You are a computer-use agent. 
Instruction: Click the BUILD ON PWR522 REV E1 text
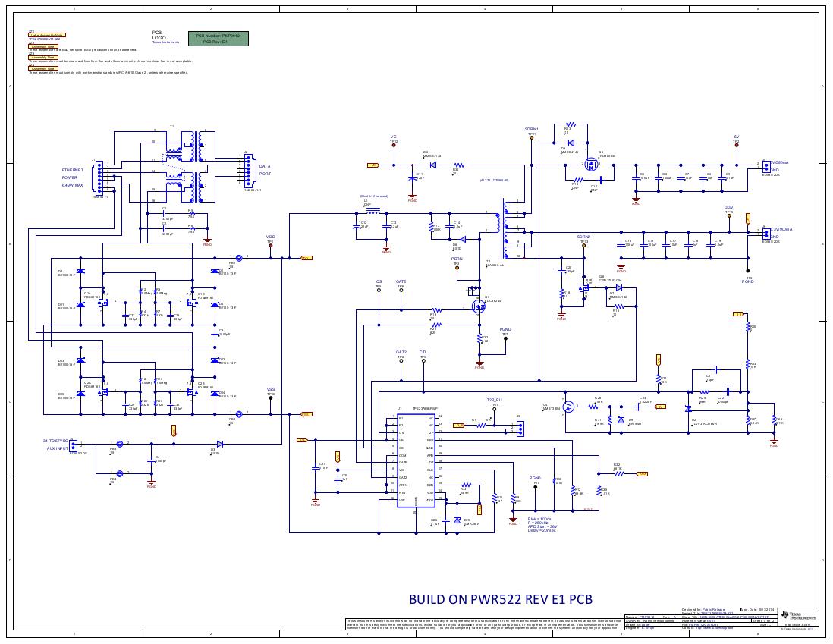click(x=500, y=599)
